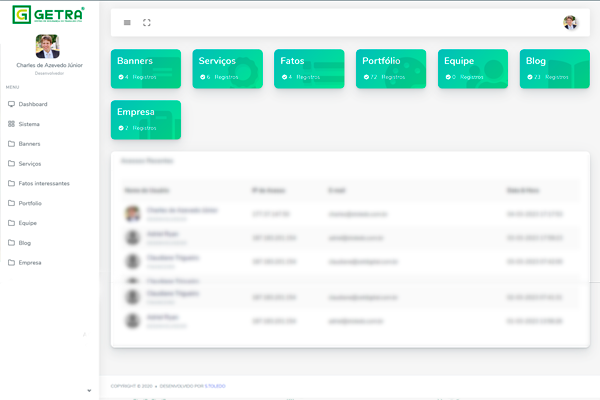The height and width of the screenshot is (400, 600).
Task: Click the Dashboard monitor icon in sidebar
Action: pos(11,104)
